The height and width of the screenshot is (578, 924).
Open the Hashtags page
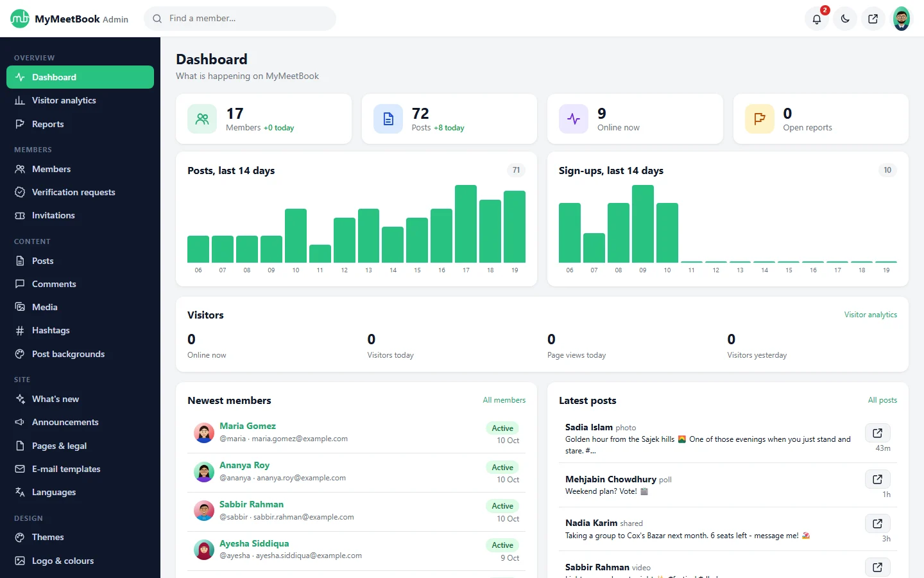[80, 330]
